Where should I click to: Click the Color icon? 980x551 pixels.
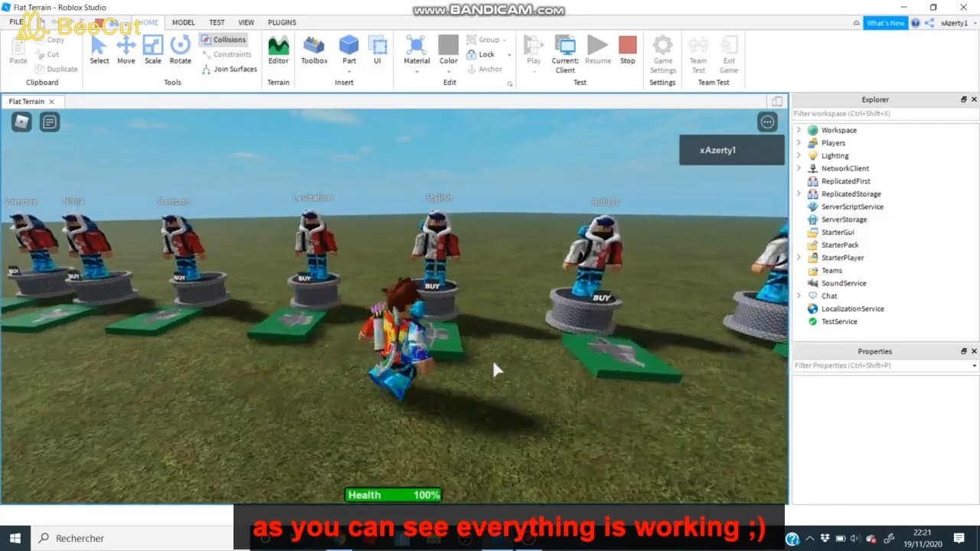click(449, 45)
